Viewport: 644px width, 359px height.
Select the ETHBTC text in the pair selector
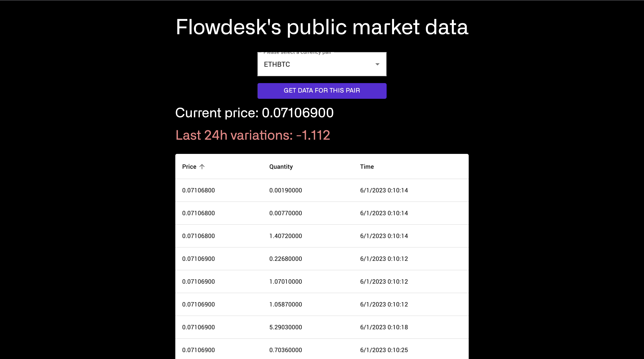[x=277, y=64]
